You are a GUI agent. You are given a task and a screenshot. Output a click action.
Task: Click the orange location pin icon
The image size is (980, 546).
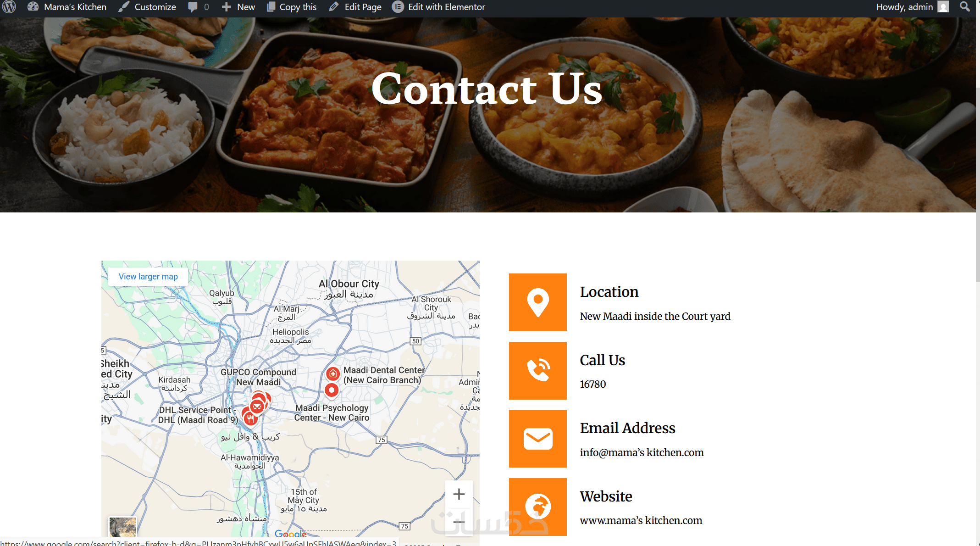(537, 302)
